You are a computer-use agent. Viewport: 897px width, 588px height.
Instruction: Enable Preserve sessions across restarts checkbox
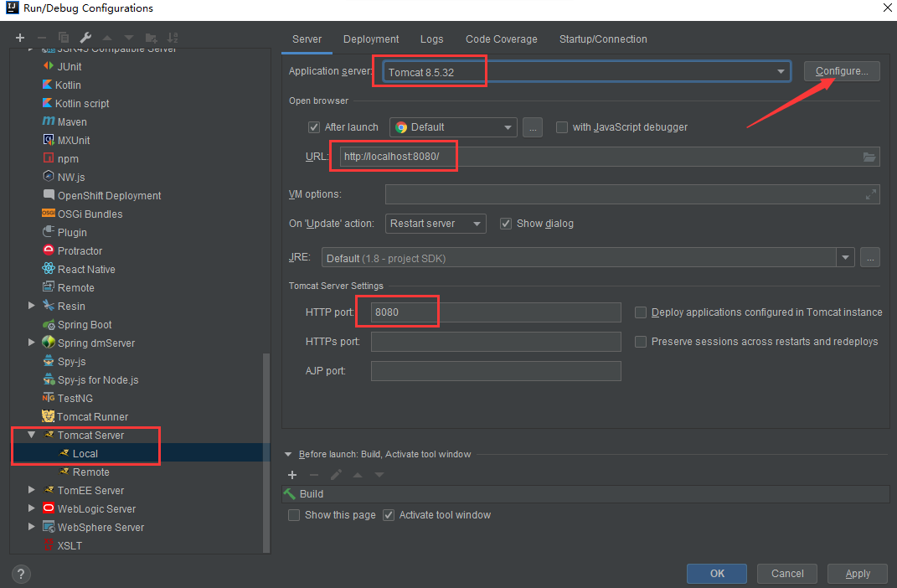[641, 342]
